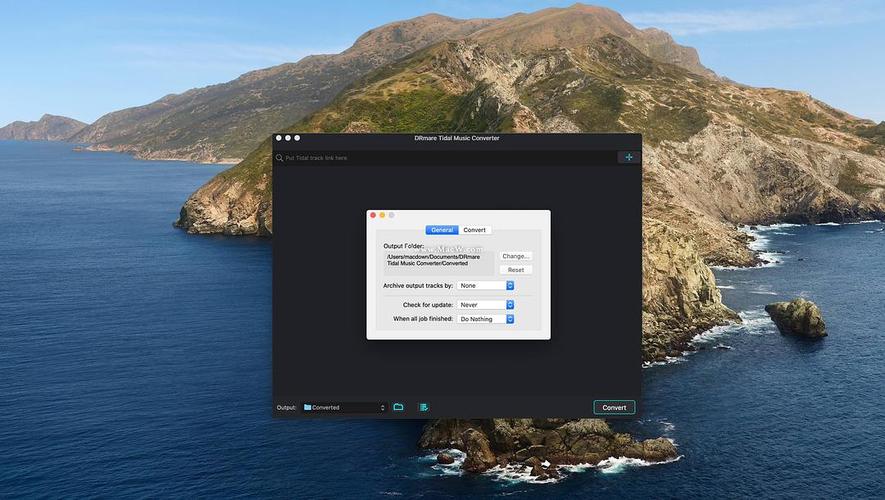Open the converted history list icon
The height and width of the screenshot is (500, 885).
tap(424, 407)
